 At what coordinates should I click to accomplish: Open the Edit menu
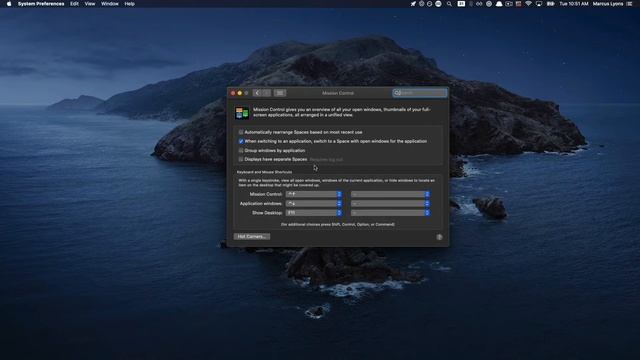(x=74, y=4)
